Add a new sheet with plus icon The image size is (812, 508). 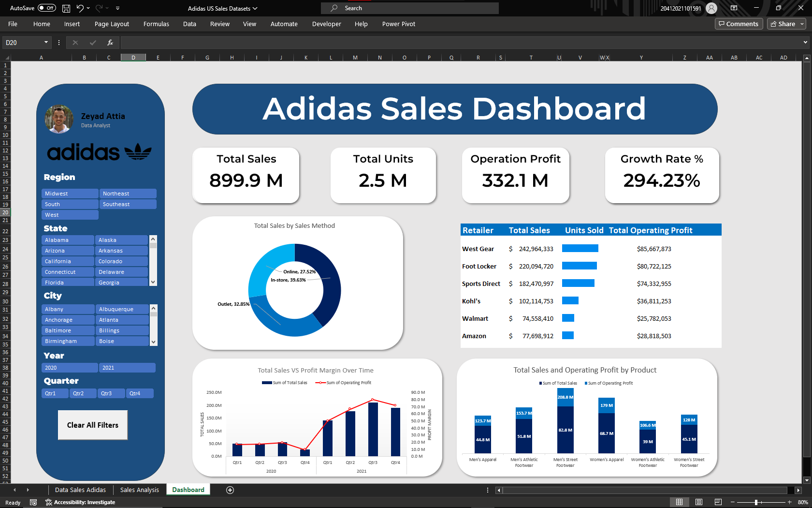[x=230, y=490]
